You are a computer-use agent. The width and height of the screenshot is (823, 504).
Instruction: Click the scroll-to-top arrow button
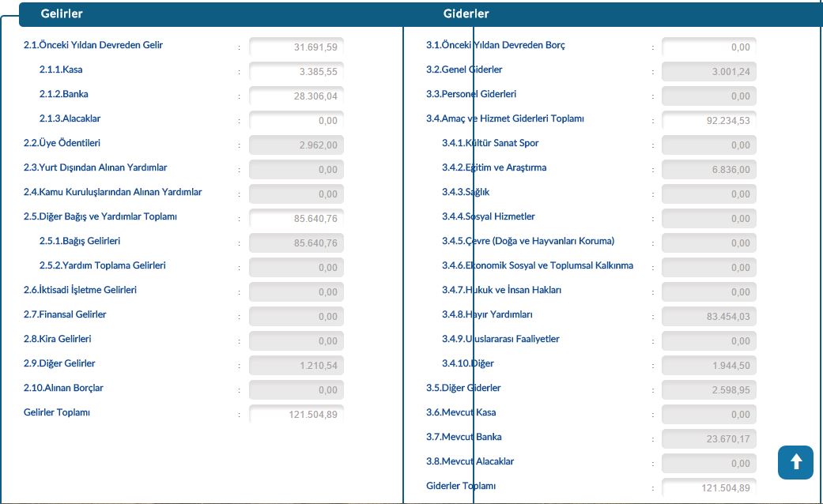coord(795,462)
